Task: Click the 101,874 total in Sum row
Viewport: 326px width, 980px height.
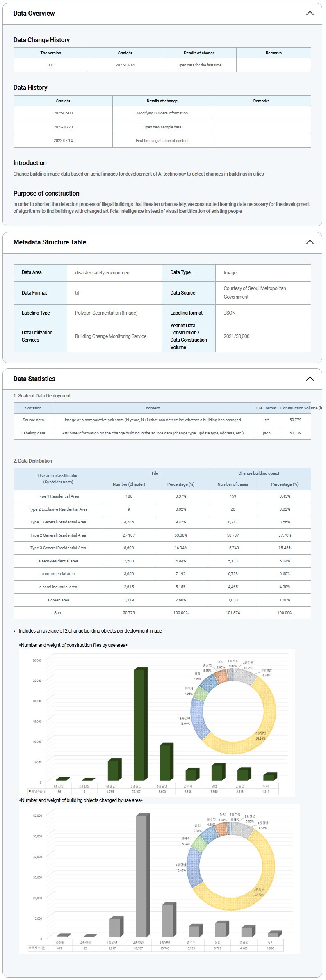Action: (x=233, y=612)
